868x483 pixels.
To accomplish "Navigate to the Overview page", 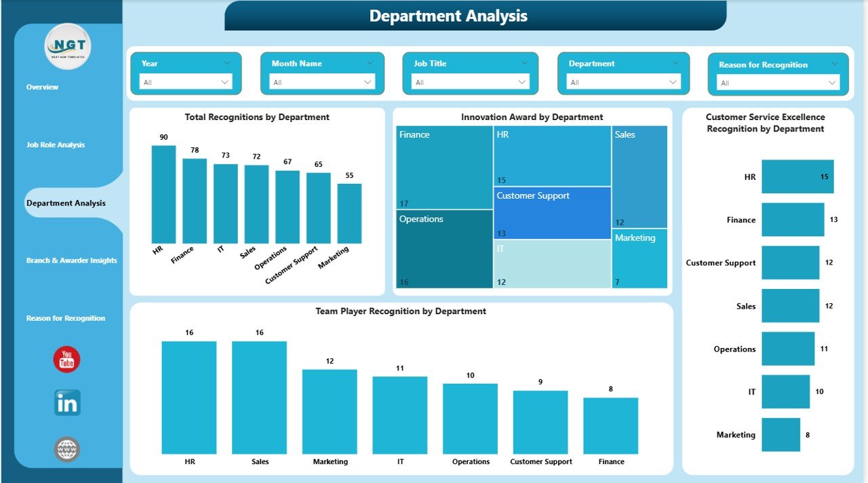I will click(42, 87).
